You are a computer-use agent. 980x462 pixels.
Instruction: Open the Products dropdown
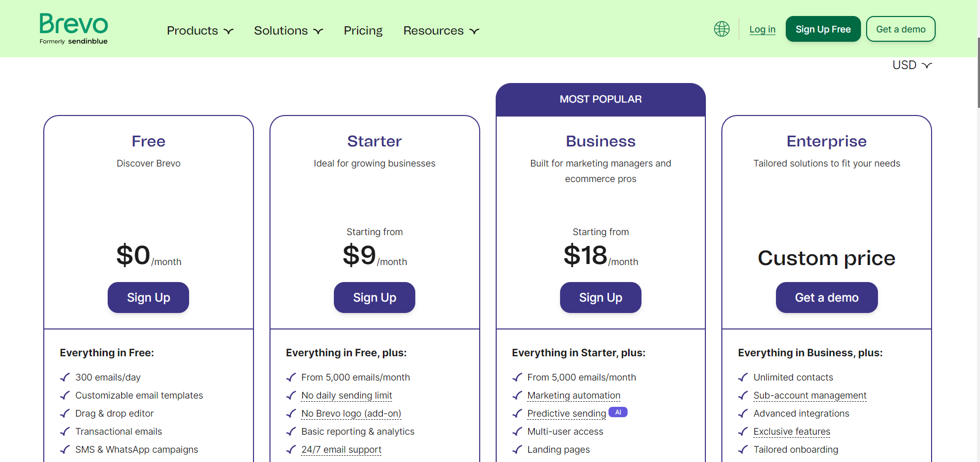199,30
